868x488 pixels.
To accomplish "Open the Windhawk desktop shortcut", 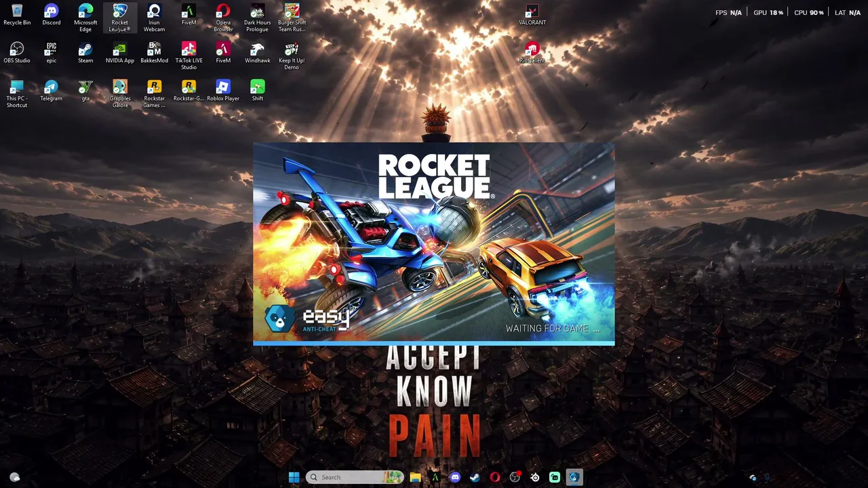I will [x=257, y=53].
